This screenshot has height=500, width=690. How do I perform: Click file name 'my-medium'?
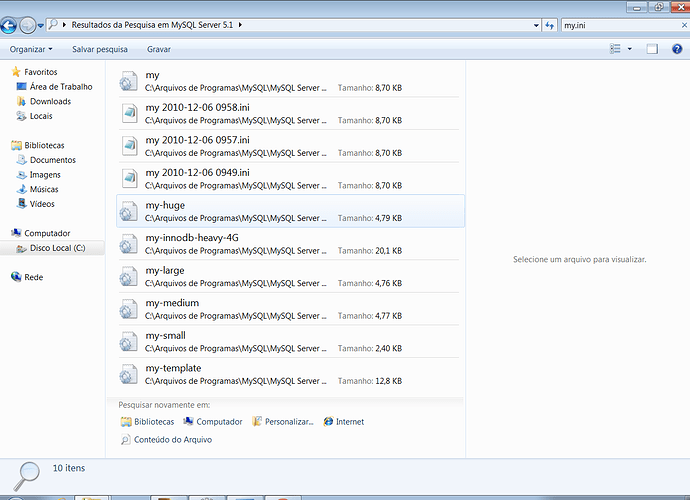click(172, 303)
